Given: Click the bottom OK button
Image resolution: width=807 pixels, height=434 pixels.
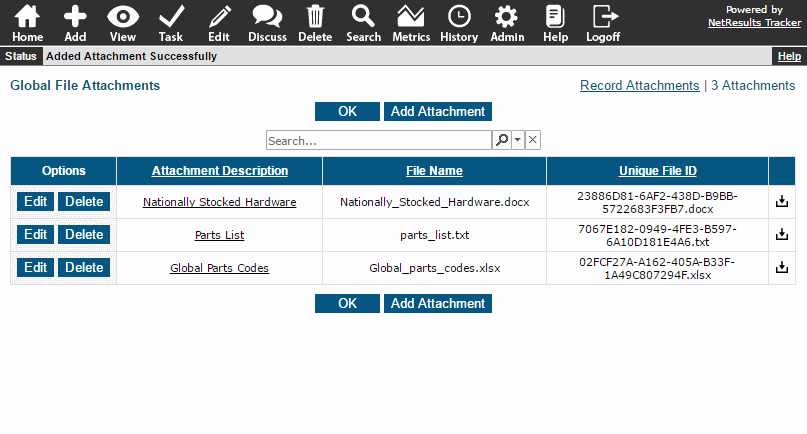Looking at the screenshot, I should [347, 303].
